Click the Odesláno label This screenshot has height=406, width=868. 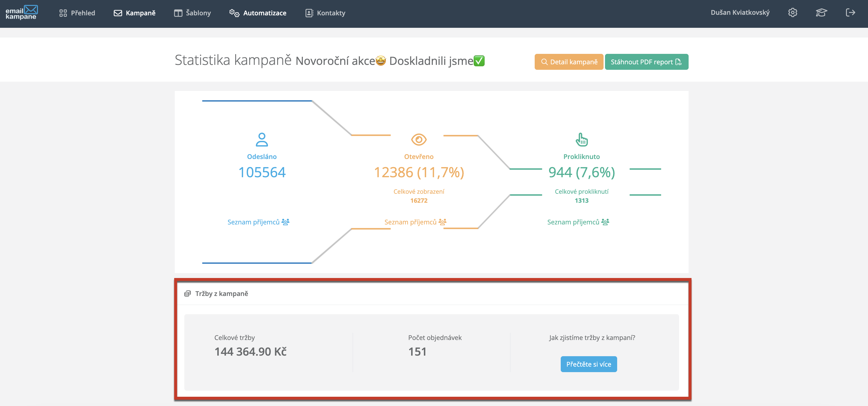pos(262,156)
